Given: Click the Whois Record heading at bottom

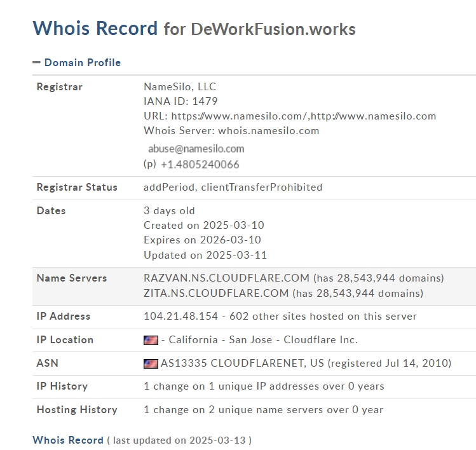Looking at the screenshot, I should [68, 440].
